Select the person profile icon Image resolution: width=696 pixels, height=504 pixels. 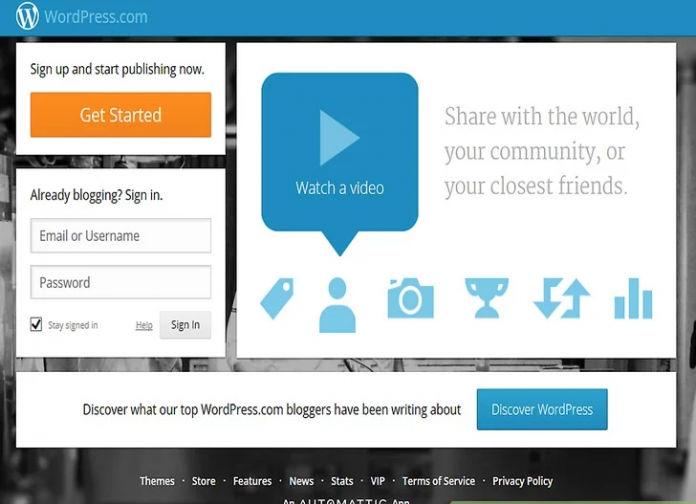337,304
